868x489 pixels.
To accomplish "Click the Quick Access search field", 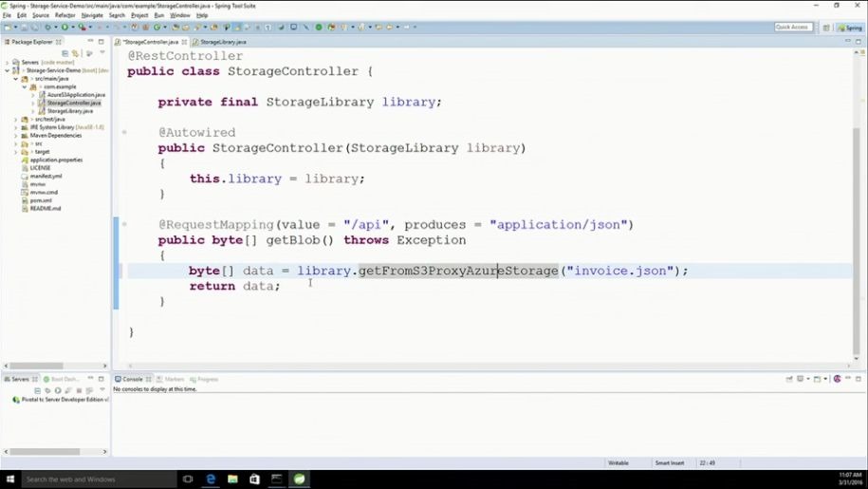I will pos(792,28).
